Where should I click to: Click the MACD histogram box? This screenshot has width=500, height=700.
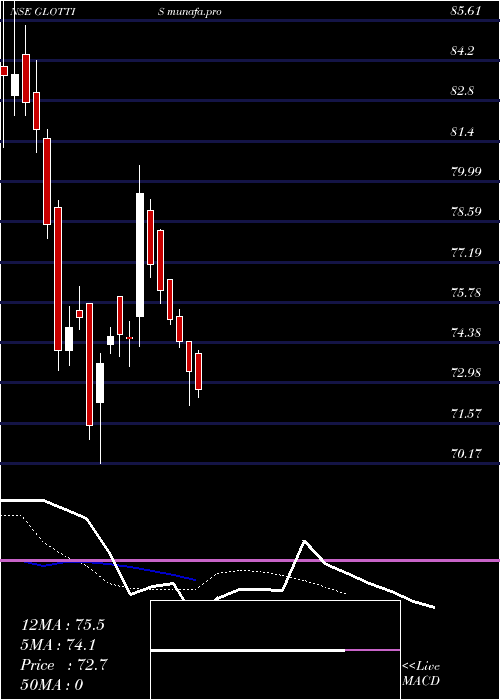tap(275, 650)
